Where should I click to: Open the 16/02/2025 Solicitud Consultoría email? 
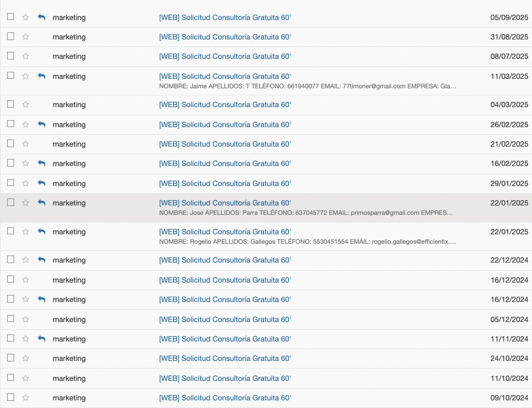click(225, 164)
